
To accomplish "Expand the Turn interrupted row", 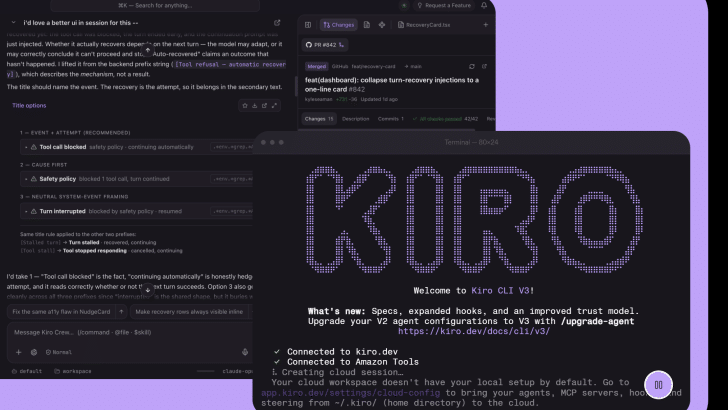I will click(26, 211).
